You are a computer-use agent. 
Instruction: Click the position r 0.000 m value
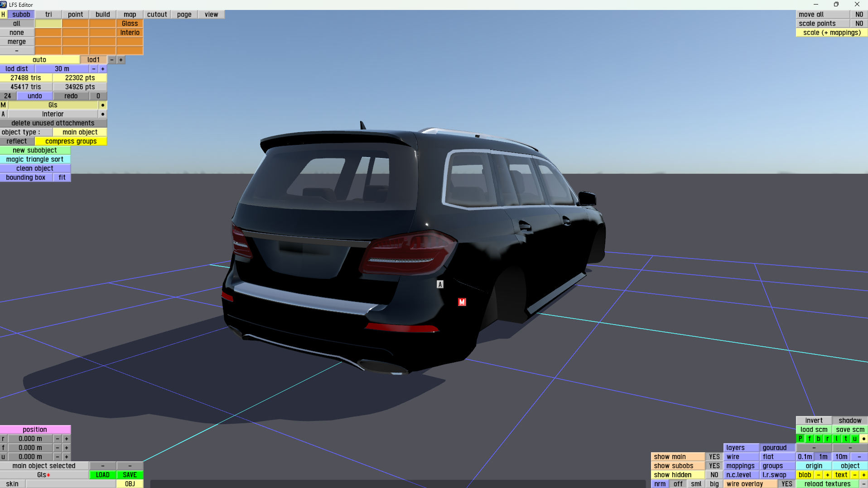tap(30, 439)
